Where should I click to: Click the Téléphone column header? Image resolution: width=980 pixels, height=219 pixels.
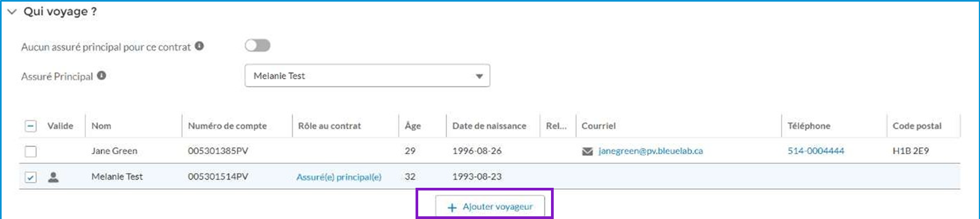coord(809,126)
